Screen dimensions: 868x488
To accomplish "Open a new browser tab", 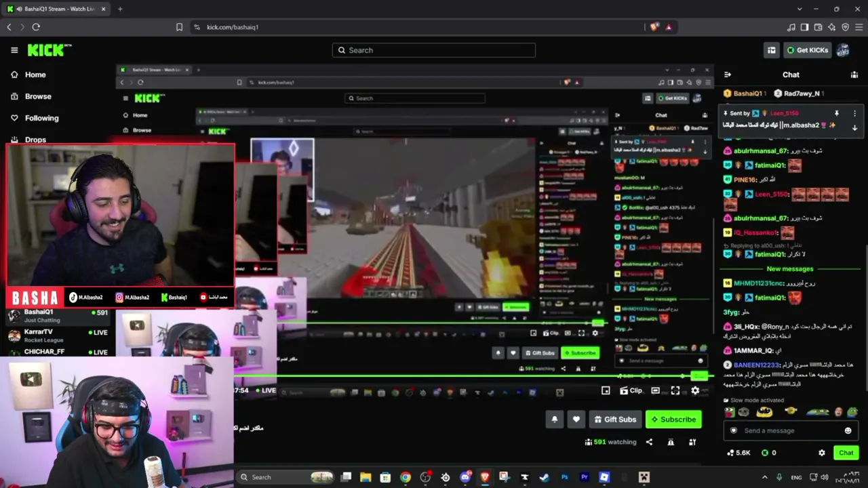I will [120, 9].
